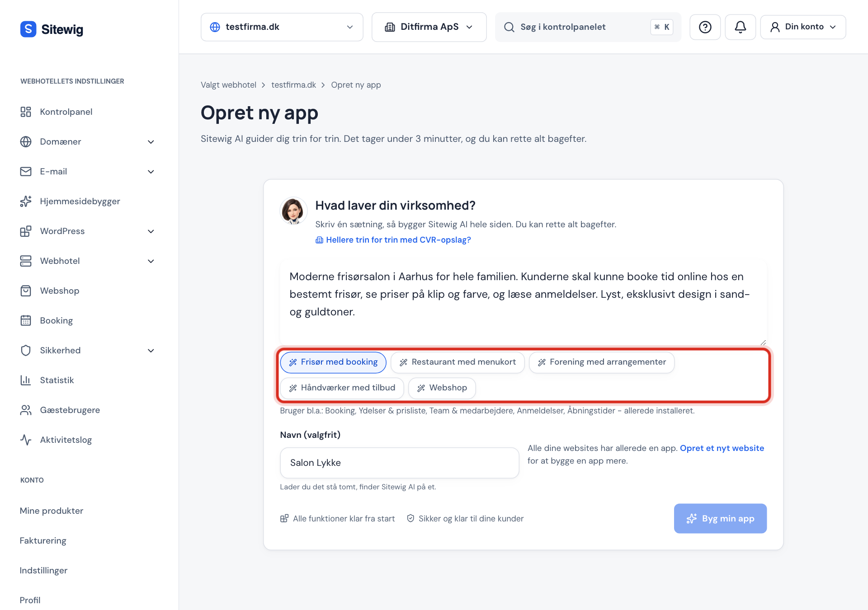Open Mine produkter in the sidebar
The image size is (868, 610).
[52, 511]
